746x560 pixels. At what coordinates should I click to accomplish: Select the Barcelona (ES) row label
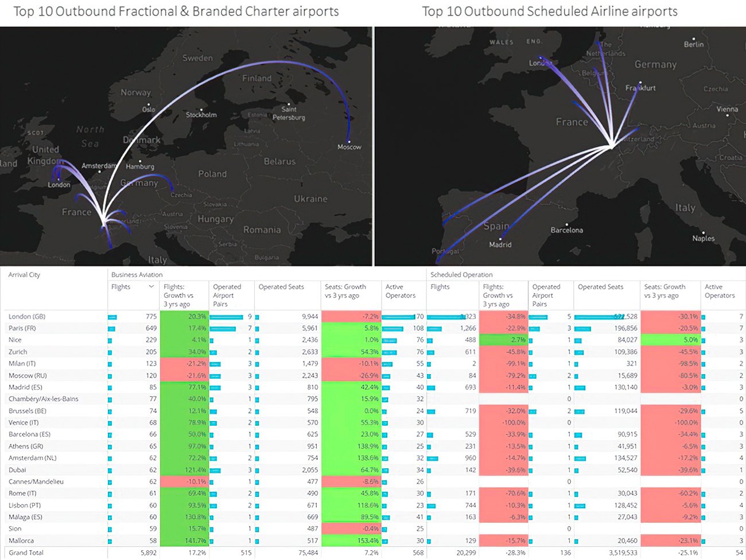29,434
